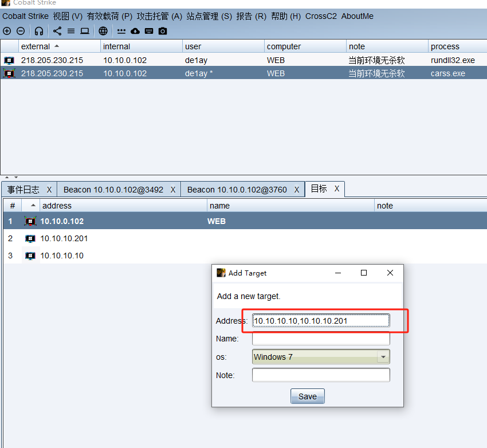Switch to Beacon 10.10.0.102@3492 tab
Image resolution: width=487 pixels, height=448 pixels.
click(x=113, y=190)
